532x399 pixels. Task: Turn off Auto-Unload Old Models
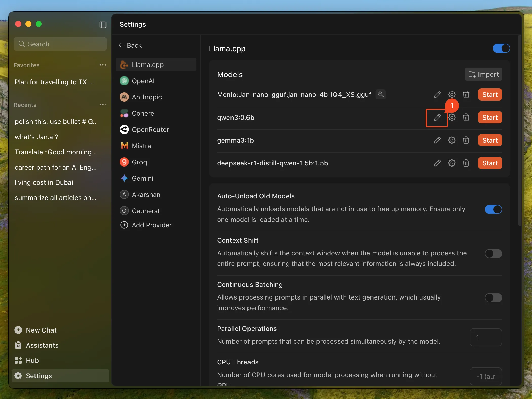tap(493, 209)
